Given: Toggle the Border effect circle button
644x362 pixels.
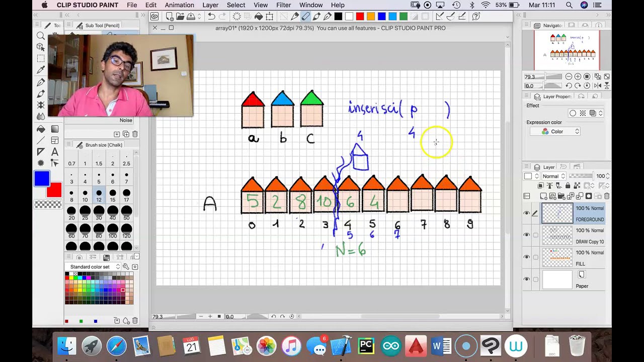Looking at the screenshot, I should click(573, 113).
